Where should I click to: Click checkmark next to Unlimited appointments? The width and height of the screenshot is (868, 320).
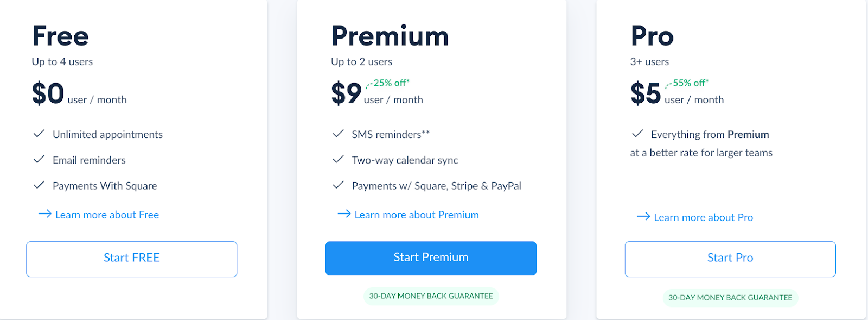tap(39, 134)
